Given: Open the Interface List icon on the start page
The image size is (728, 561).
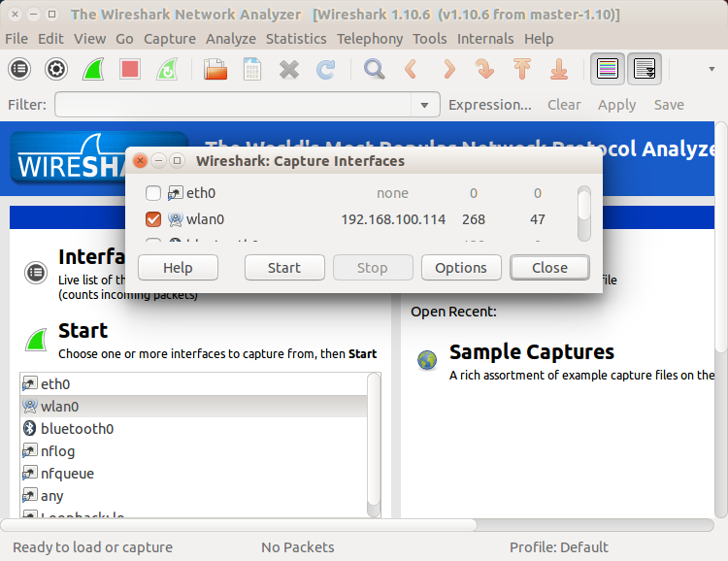Looking at the screenshot, I should 36,273.
